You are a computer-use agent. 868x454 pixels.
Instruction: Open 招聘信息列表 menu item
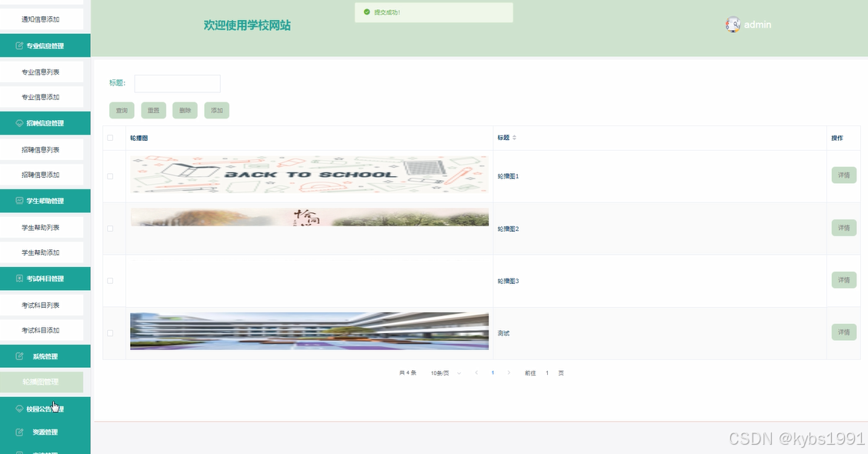42,149
